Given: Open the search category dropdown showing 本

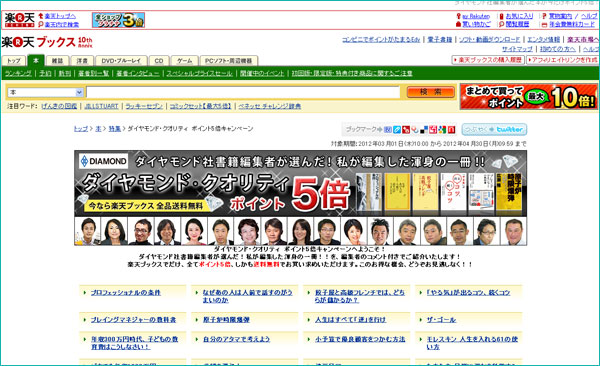Looking at the screenshot, I should coord(45,92).
